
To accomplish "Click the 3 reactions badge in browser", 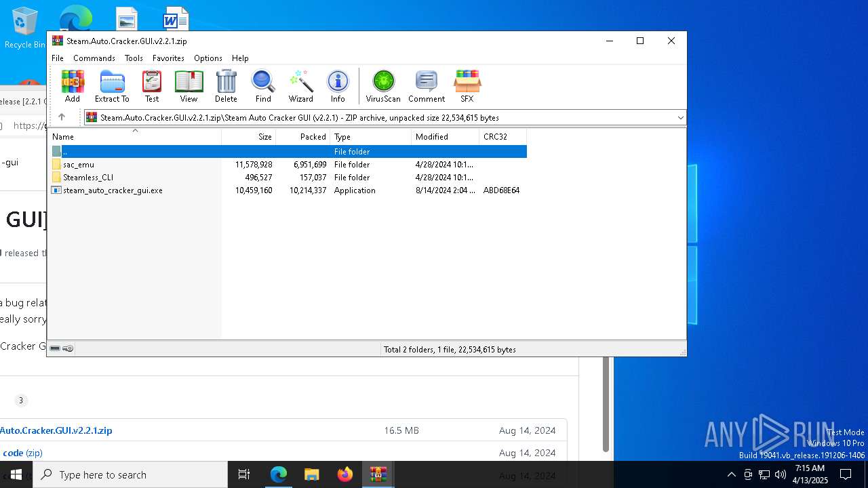I will [20, 400].
